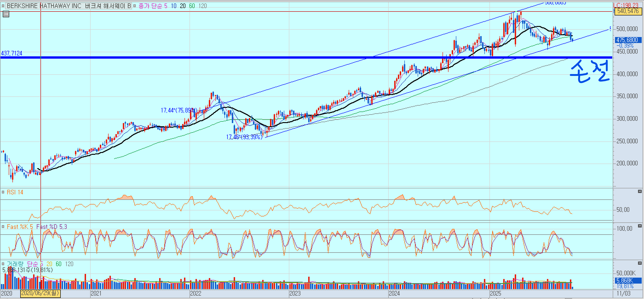Screen dimensions: 644x299
Task: Click square marker beside 거래량 label
Action: (3, 264)
